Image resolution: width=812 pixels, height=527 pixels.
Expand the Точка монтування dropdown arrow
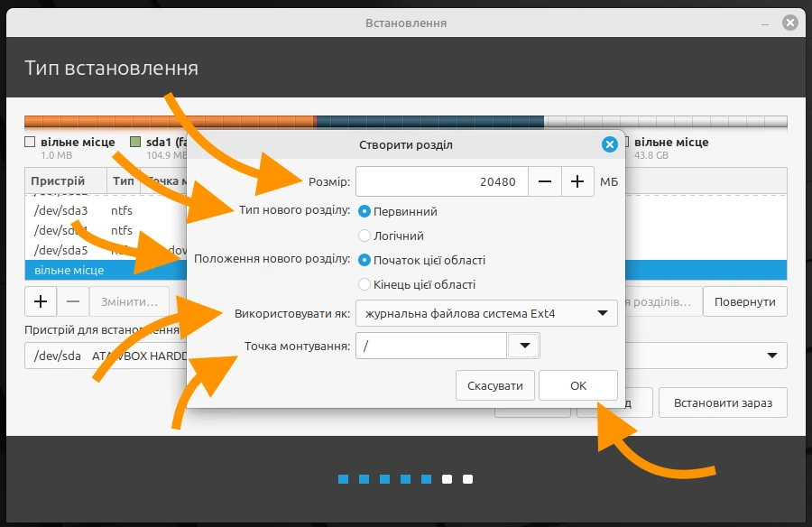(x=524, y=346)
